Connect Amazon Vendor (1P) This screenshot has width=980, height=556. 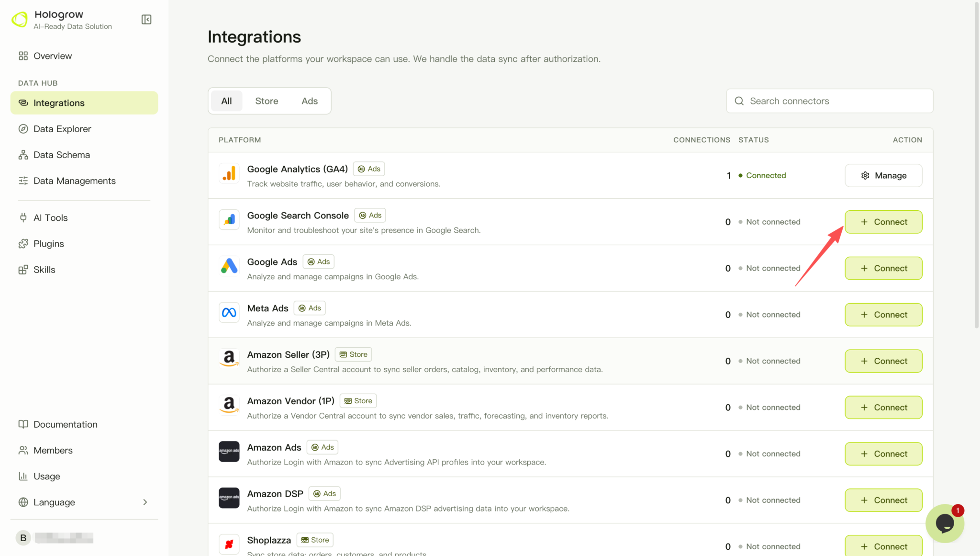point(883,408)
